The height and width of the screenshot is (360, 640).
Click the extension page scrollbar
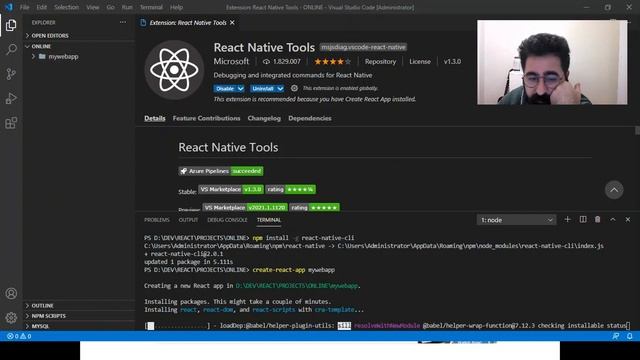click(x=637, y=131)
